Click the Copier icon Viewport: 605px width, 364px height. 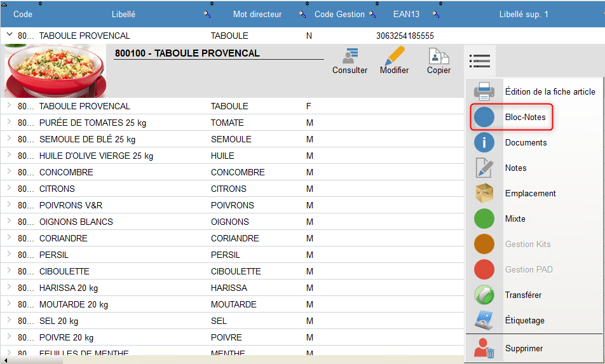click(x=438, y=57)
